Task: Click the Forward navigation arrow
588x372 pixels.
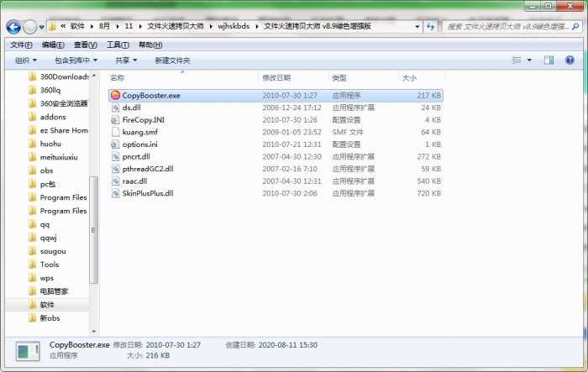Action: tap(29, 27)
